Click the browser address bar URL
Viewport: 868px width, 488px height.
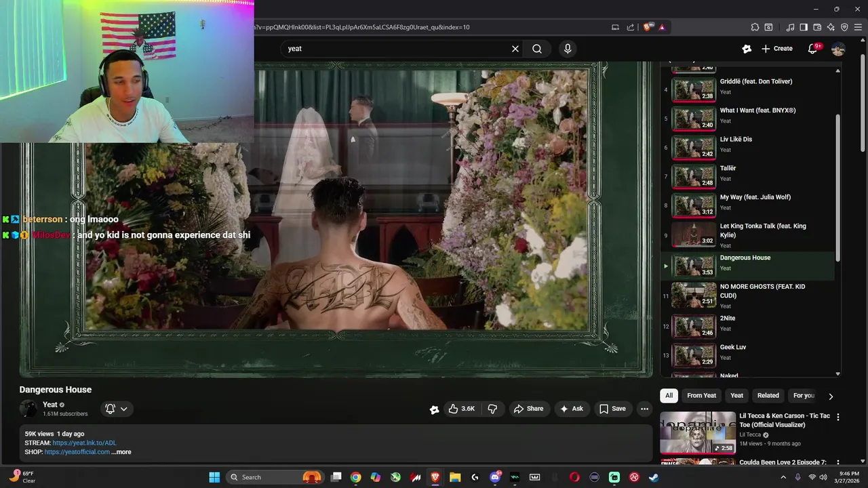(x=363, y=27)
